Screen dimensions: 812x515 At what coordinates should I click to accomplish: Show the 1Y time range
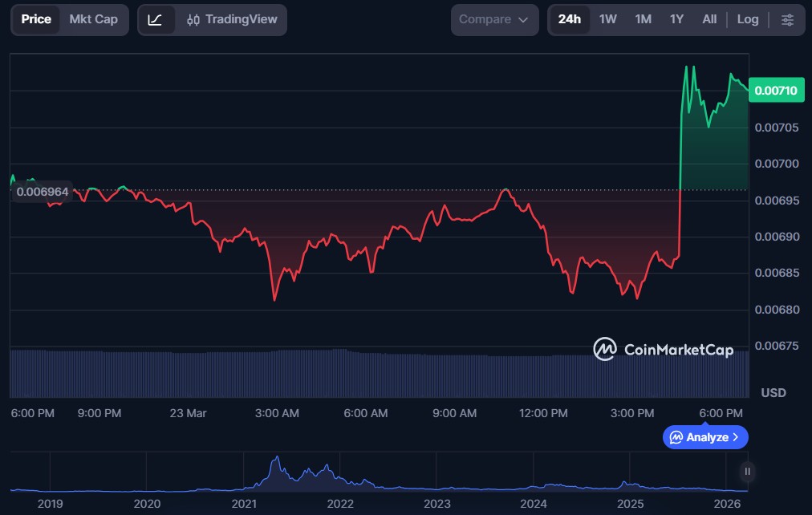[x=676, y=19]
